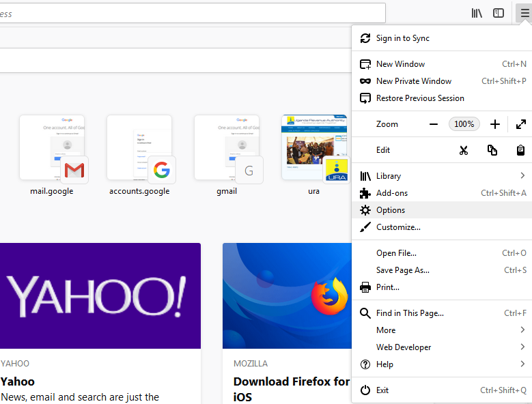The width and height of the screenshot is (532, 404).
Task: Choose Exit from the menu
Action: (442, 390)
